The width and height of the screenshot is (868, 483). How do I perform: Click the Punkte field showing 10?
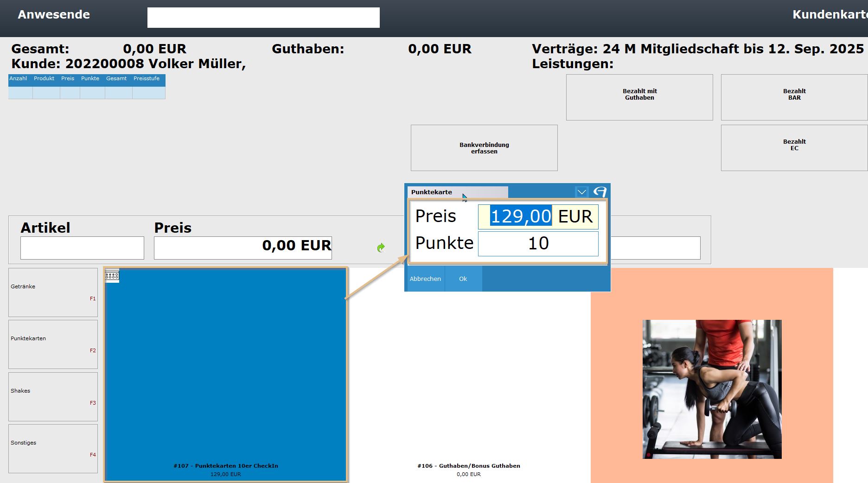pyautogui.click(x=538, y=243)
